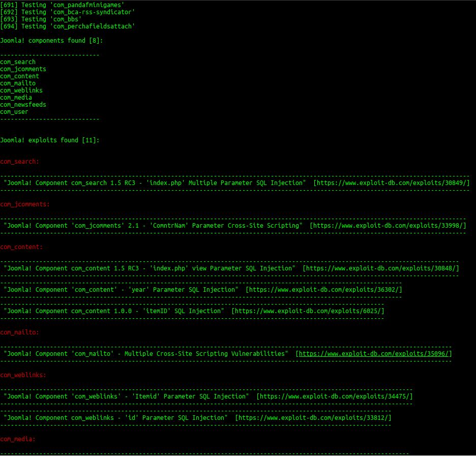Click com_jcomments in the components list
The width and height of the screenshot is (476, 456).
[x=23, y=69]
